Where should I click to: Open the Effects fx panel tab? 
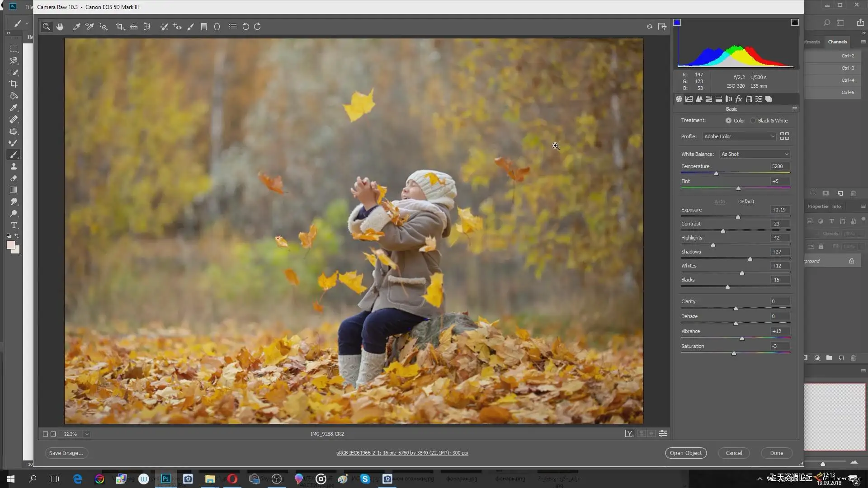(739, 99)
